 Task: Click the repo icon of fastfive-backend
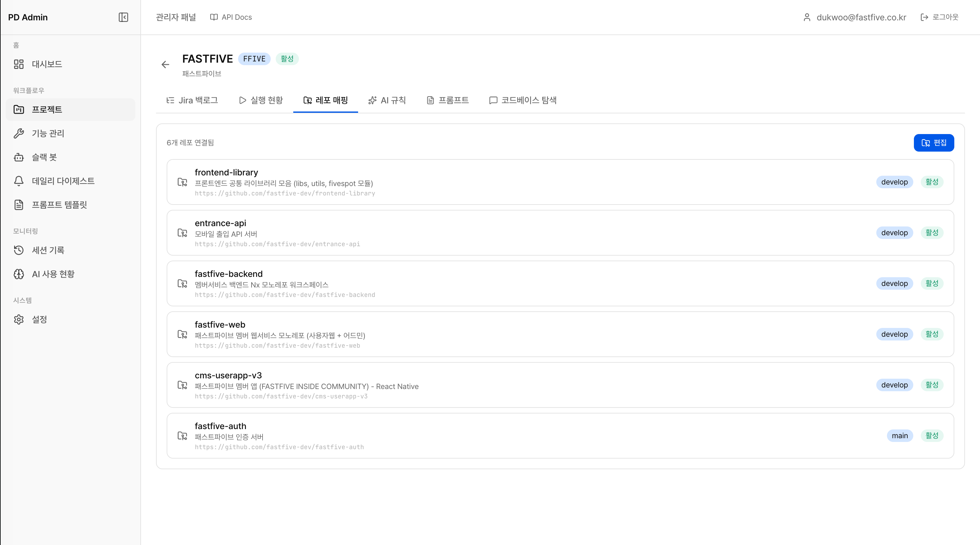pos(182,284)
